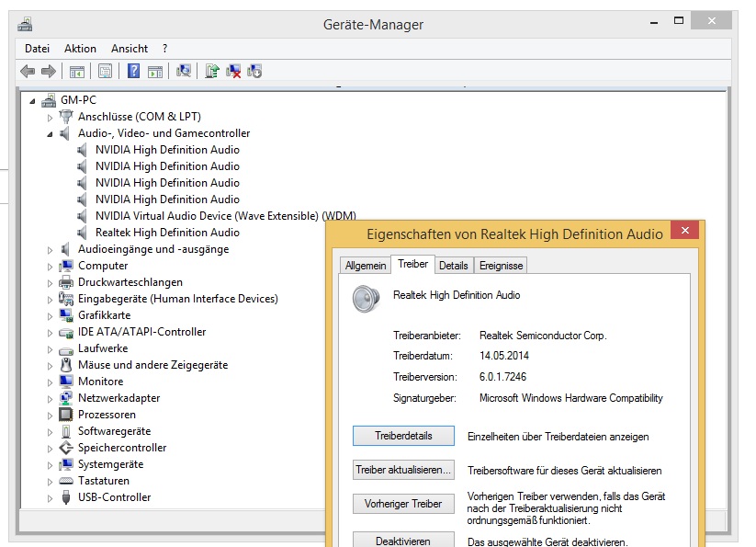Screen dimensions: 756x547
Task: Expand the Computer node
Action: click(x=50, y=267)
